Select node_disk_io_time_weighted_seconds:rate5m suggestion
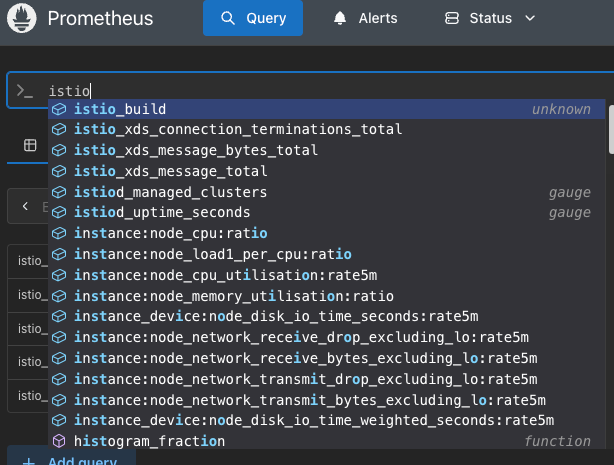The width and height of the screenshot is (614, 465). (327, 420)
